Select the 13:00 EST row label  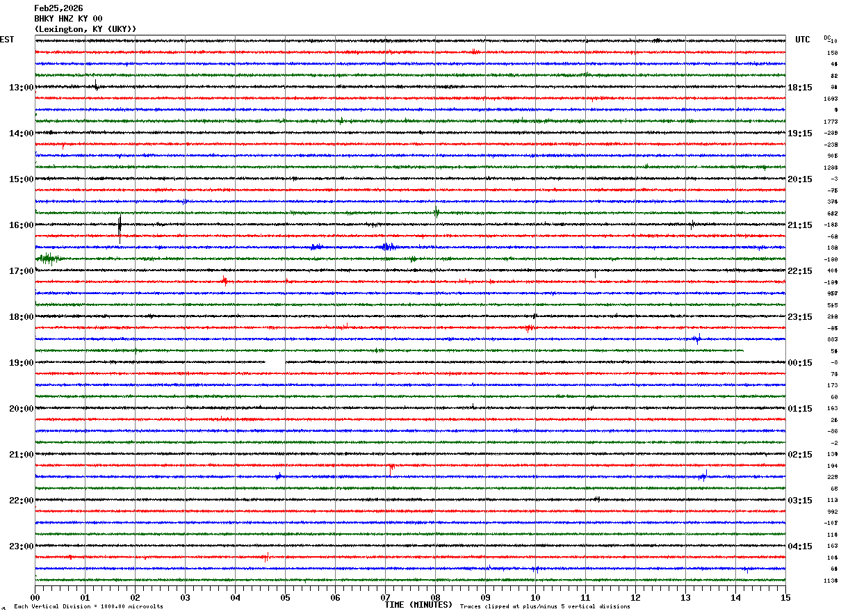click(x=22, y=88)
